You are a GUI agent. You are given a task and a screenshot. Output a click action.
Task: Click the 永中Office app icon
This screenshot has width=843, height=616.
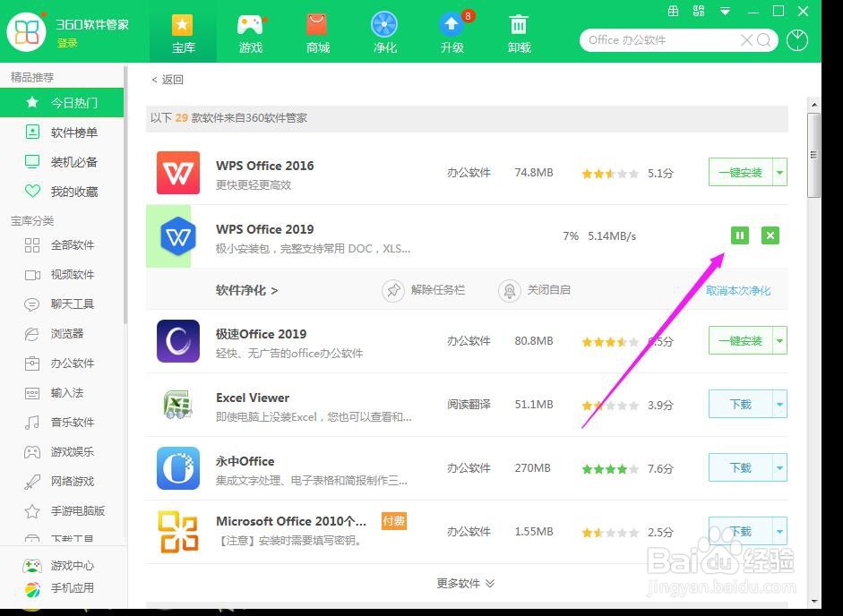(178, 468)
